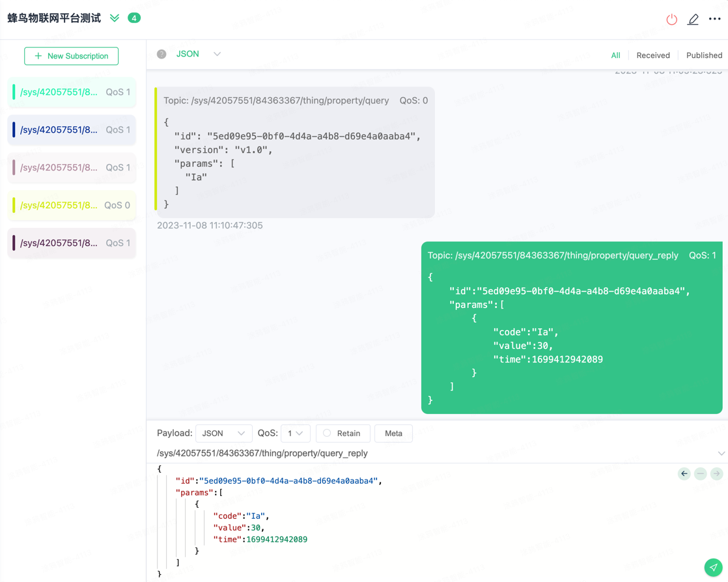Click the timestamp 2023-11-08 11:10:47:305

pos(210,225)
